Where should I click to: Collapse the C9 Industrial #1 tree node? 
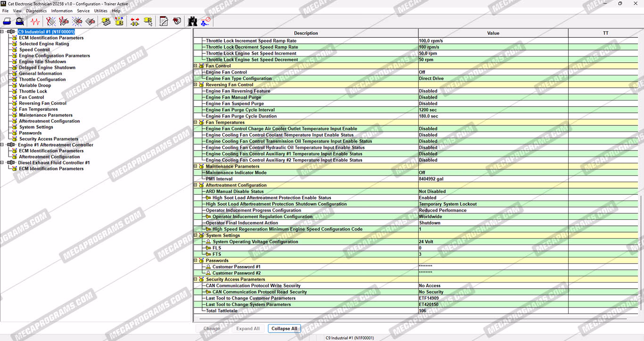click(x=2, y=32)
